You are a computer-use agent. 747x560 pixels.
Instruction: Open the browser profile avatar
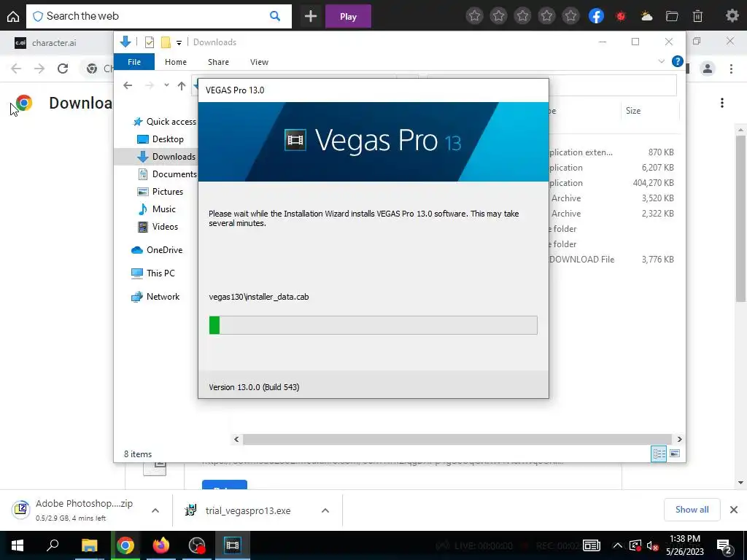[708, 69]
